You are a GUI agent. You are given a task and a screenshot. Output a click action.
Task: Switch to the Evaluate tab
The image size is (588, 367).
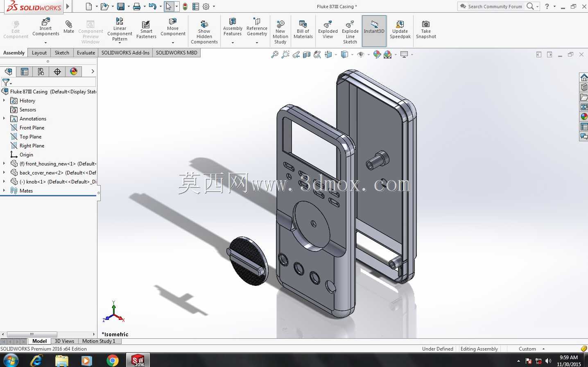86,53
